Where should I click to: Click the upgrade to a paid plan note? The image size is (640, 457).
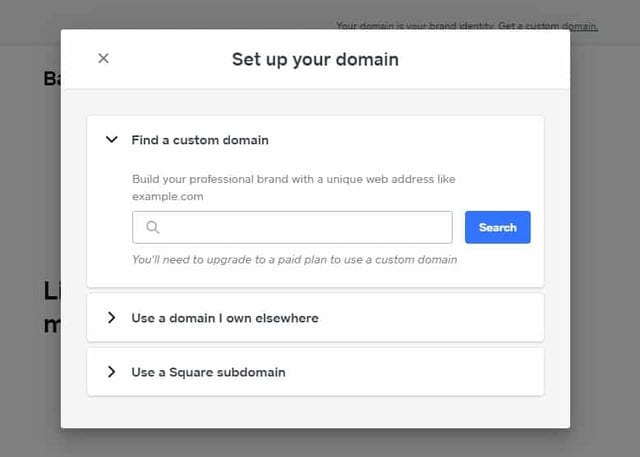coord(294,260)
